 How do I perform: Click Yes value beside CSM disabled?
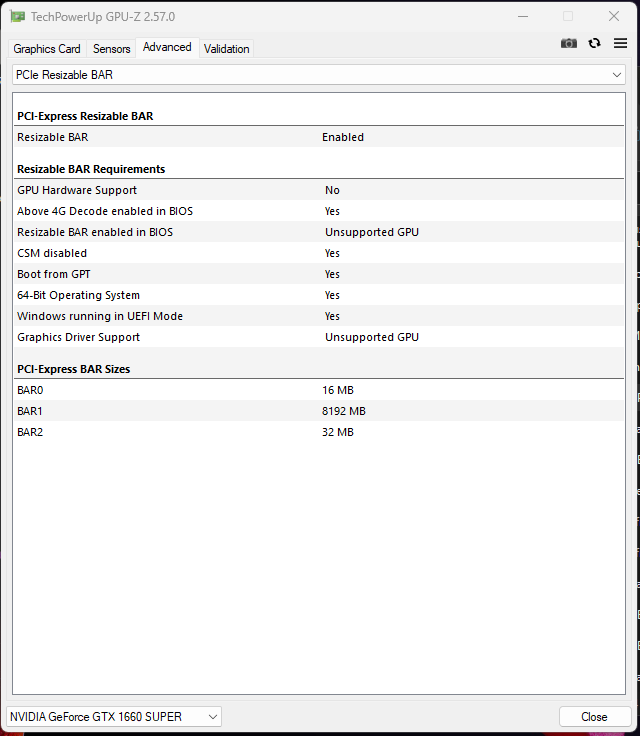click(332, 253)
